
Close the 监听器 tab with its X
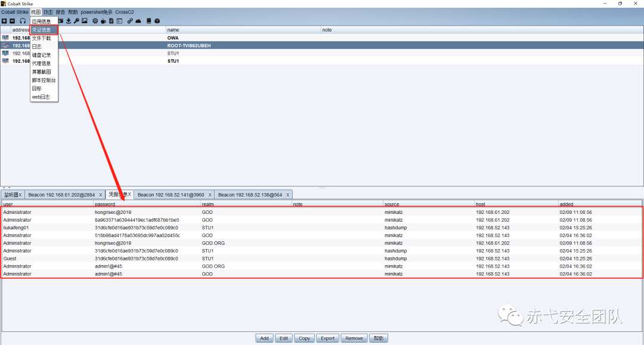click(20, 195)
